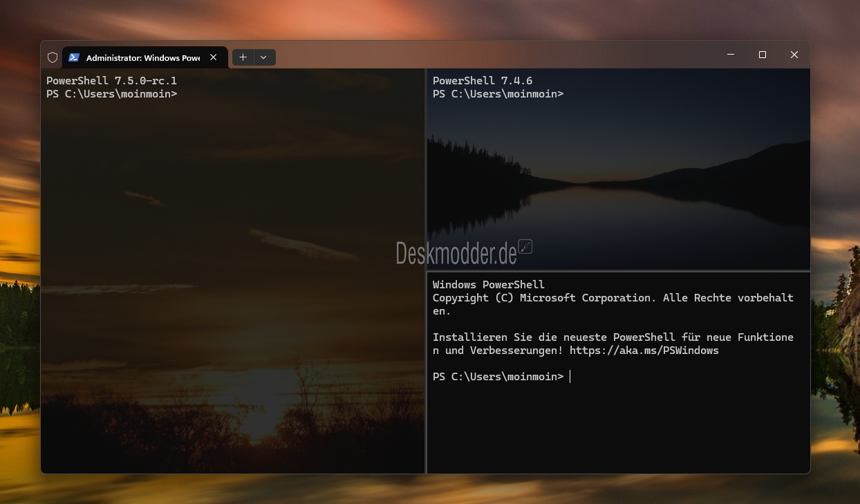The width and height of the screenshot is (860, 504).
Task: Minimize the Windows Terminal window
Action: pyautogui.click(x=731, y=55)
